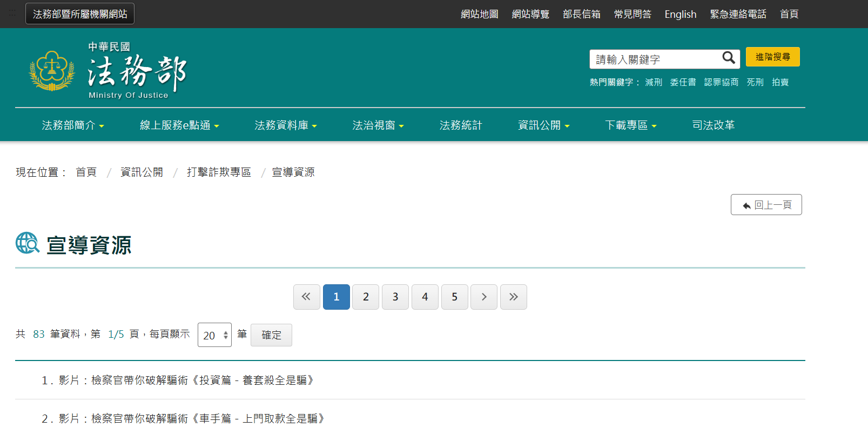Click the Ministry of Justice emblem logo
This screenshot has width=868, height=434.
52,71
